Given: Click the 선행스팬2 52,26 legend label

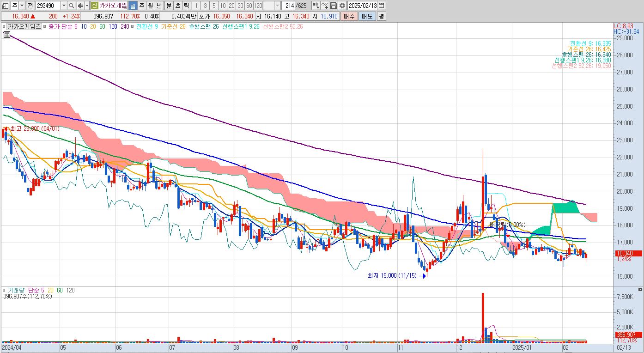Looking at the screenshot, I should 282,26.
